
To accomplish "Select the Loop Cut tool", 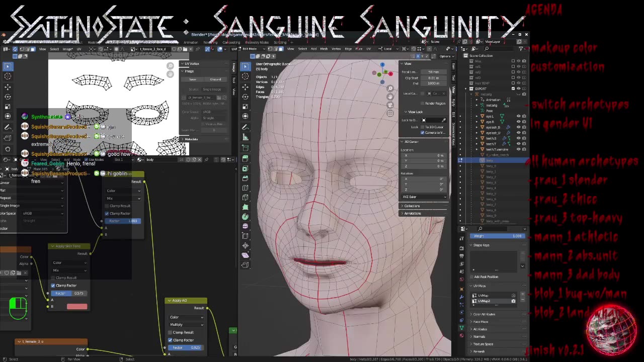I will (245, 188).
